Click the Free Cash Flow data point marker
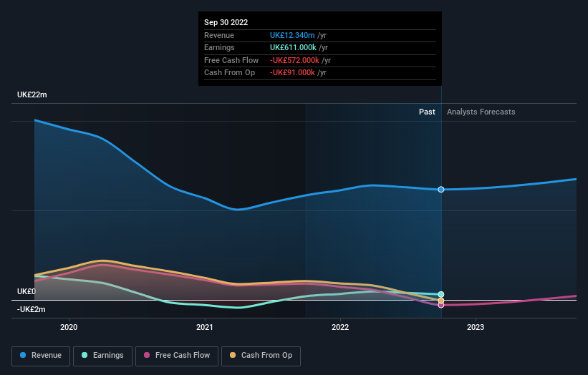Image resolution: width=588 pixels, height=375 pixels. (x=441, y=306)
